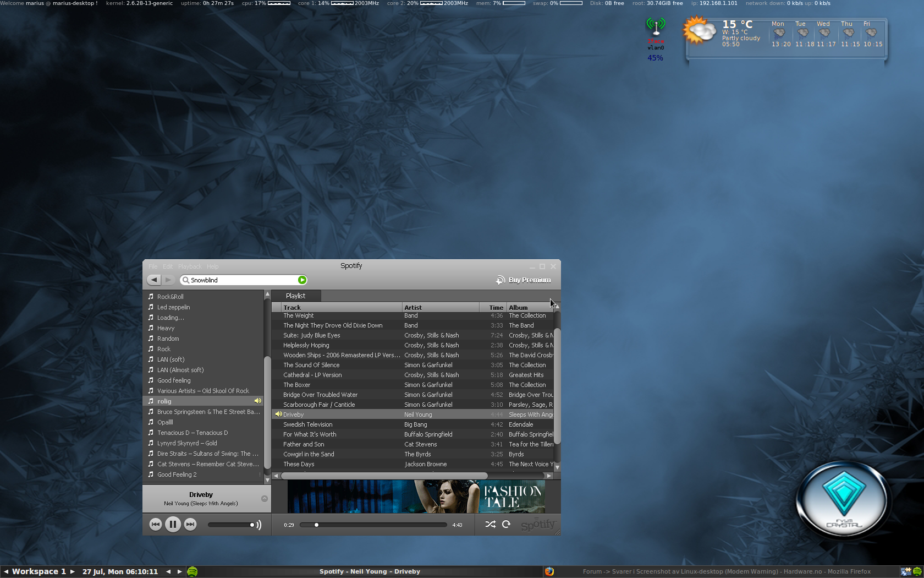Click the next window arrow beside the clock
The image size is (924, 578).
179,571
